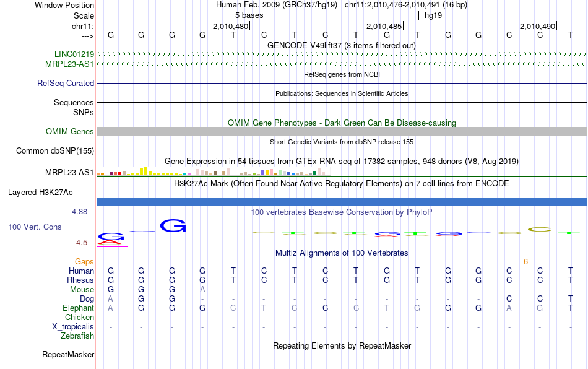Click the Basewise Conservation by PhyloP title
The height and width of the screenshot is (369, 588).
(x=342, y=212)
